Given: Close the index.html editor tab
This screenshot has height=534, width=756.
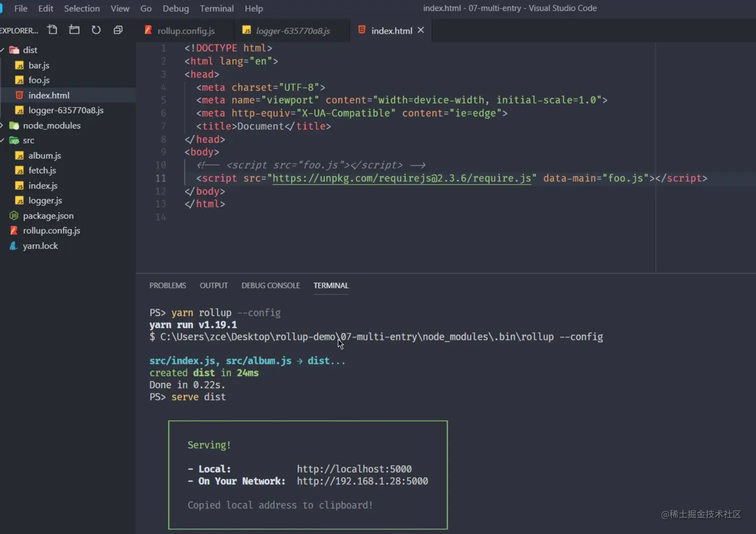Looking at the screenshot, I should pos(421,30).
